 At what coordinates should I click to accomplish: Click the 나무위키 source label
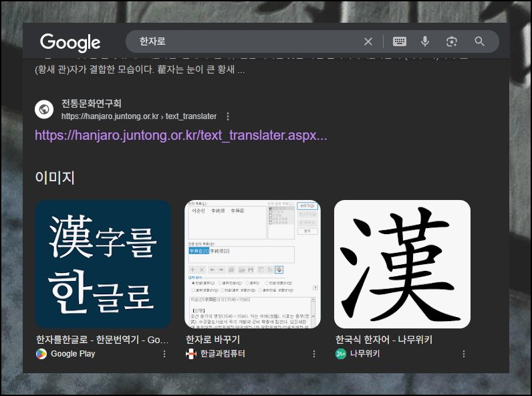coord(365,354)
